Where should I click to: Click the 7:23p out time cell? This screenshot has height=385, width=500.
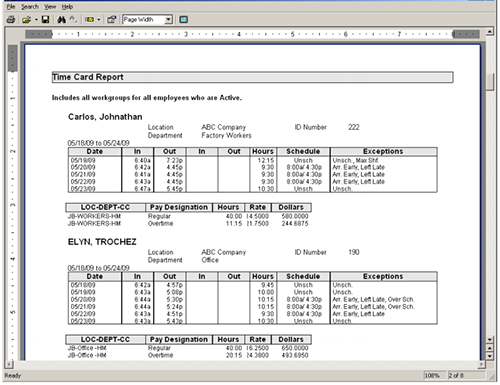pos(175,160)
